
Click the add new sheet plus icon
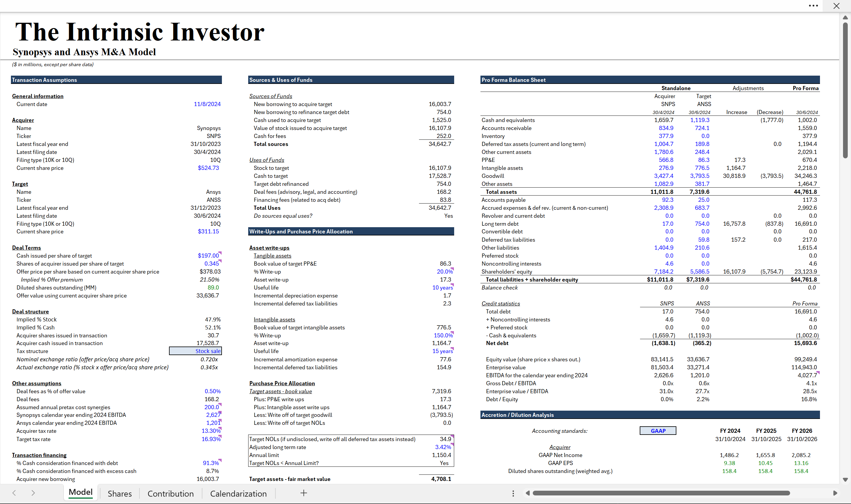(303, 493)
